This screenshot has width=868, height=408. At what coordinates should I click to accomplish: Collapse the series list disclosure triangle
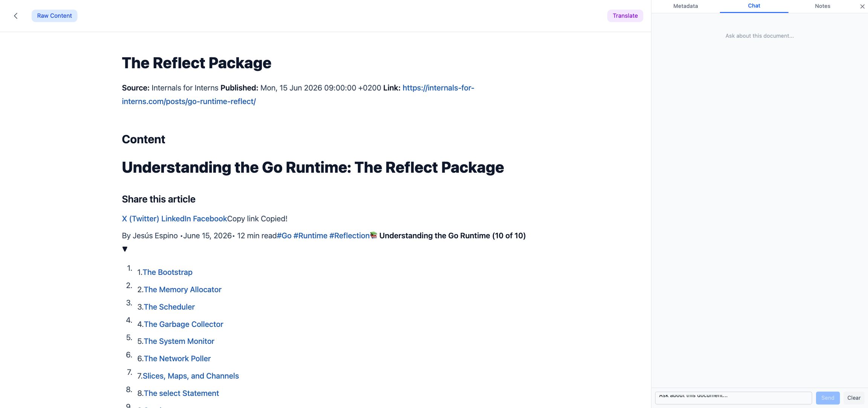click(125, 249)
